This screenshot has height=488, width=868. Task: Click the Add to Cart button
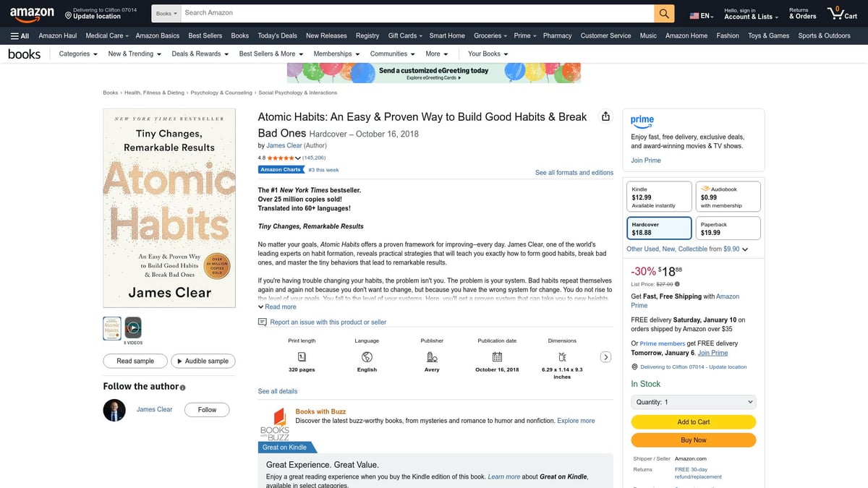693,421
